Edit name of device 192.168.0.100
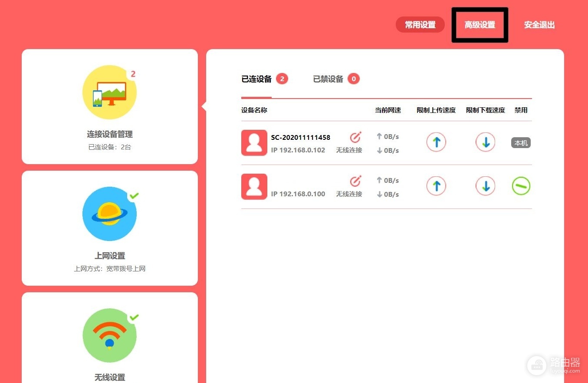This screenshot has width=588, height=383. point(355,181)
